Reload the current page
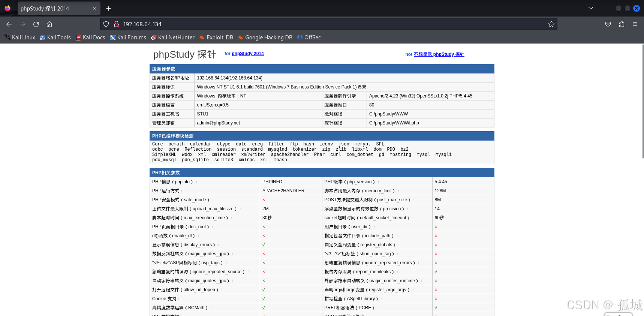 click(36, 24)
